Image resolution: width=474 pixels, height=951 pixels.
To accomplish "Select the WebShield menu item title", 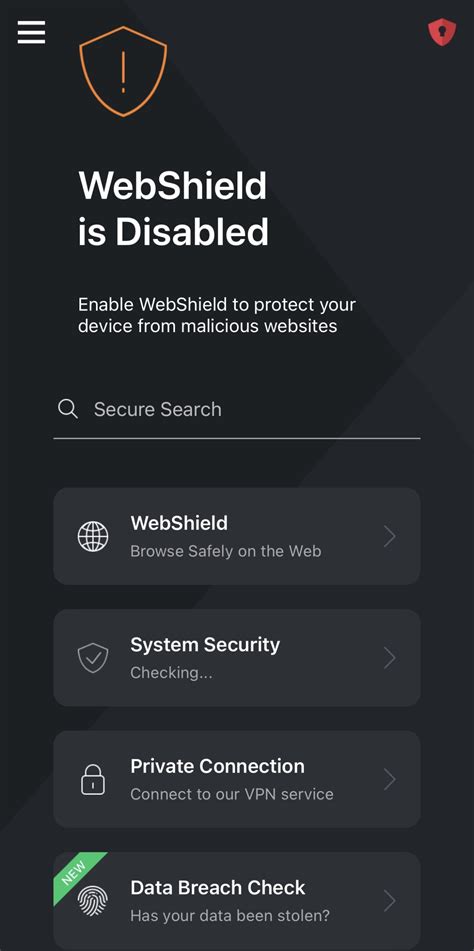I will (179, 523).
